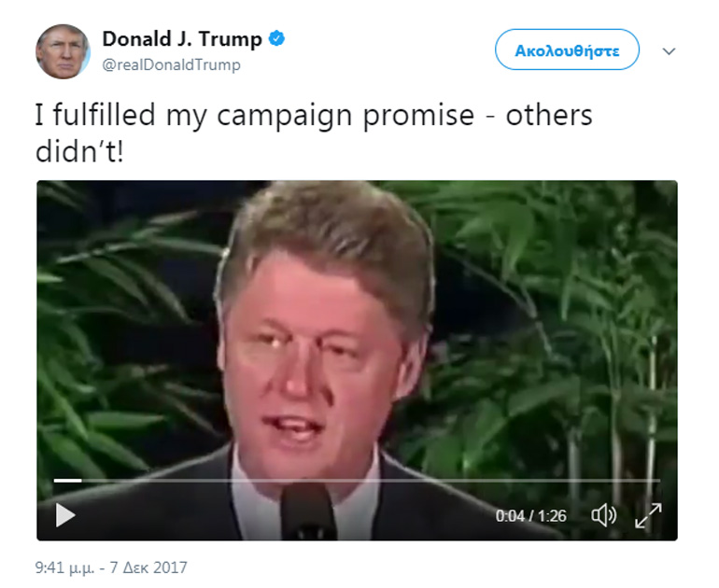
Task: Click the grey unplayed video progress track
Action: (371, 481)
